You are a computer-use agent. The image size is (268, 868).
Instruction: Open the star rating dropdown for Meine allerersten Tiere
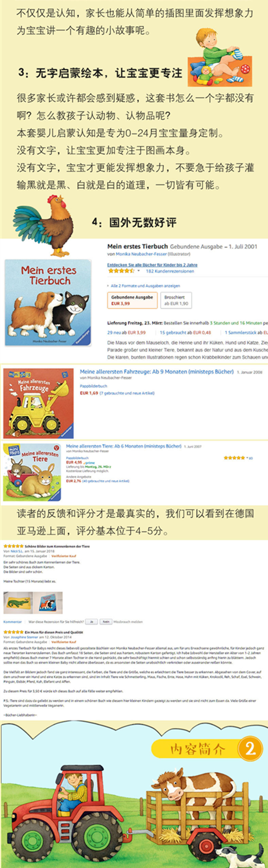(247, 458)
